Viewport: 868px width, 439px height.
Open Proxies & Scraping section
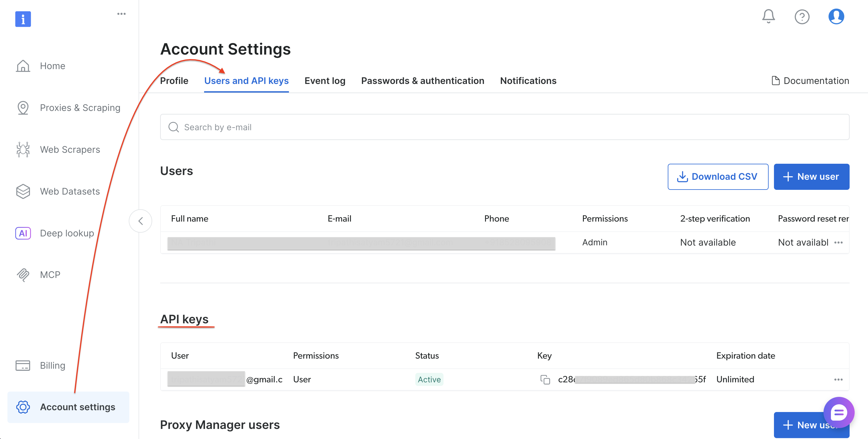point(80,107)
